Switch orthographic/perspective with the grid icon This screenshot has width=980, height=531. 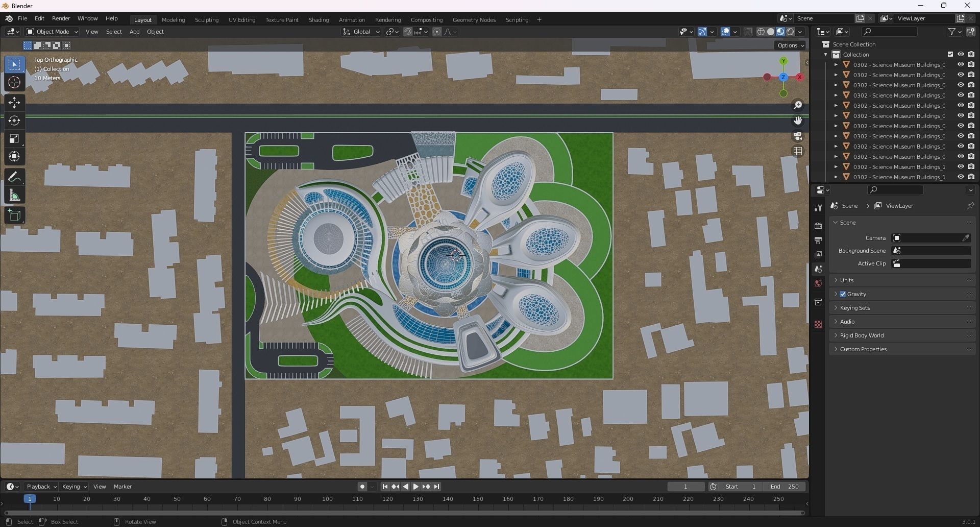pos(798,151)
